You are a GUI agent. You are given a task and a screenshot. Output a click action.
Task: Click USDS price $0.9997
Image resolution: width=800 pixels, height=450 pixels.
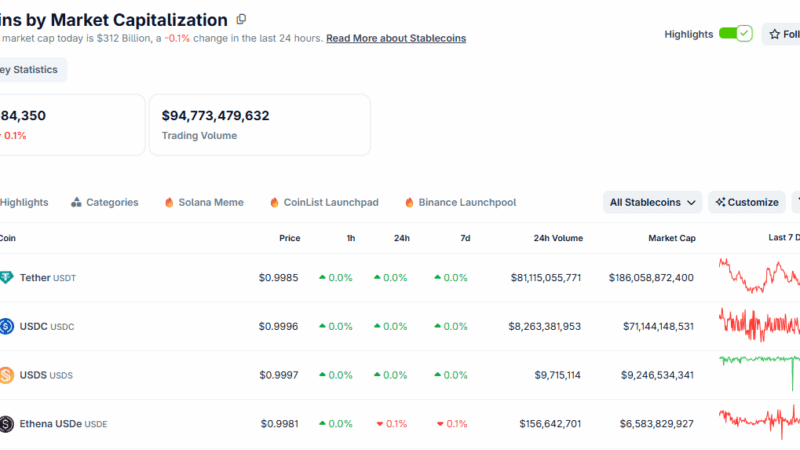279,375
